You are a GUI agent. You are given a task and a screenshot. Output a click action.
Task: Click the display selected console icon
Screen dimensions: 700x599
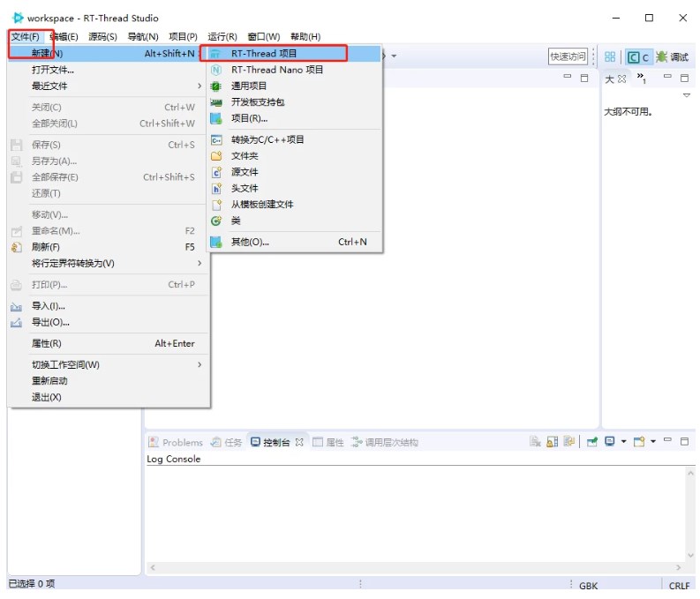pos(610,442)
